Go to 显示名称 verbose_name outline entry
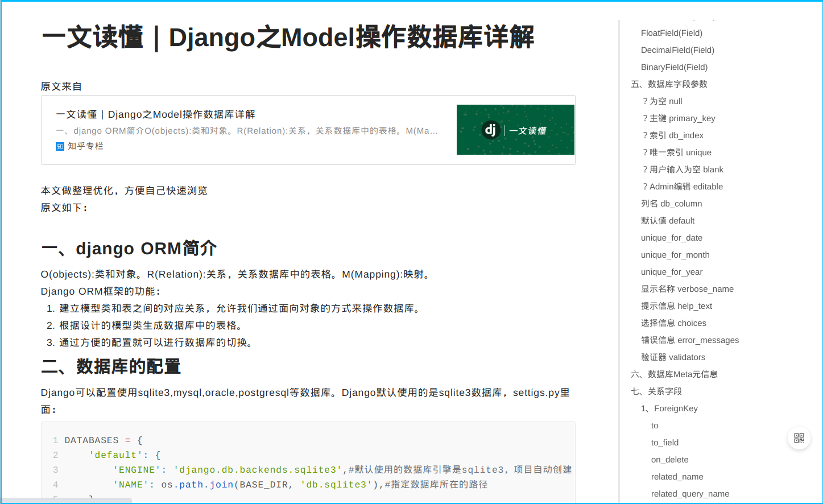Viewport: 823px width, 504px height. [687, 289]
